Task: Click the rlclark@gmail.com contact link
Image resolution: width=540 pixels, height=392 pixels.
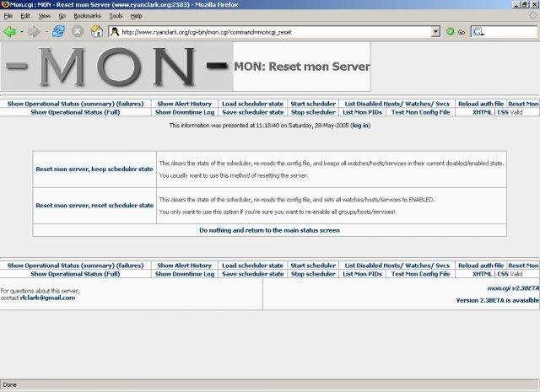Action: 47,298
